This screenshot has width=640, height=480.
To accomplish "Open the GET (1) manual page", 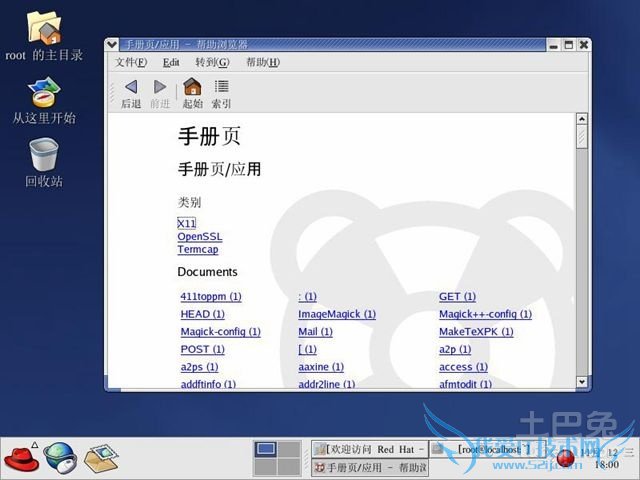I will tap(457, 296).
